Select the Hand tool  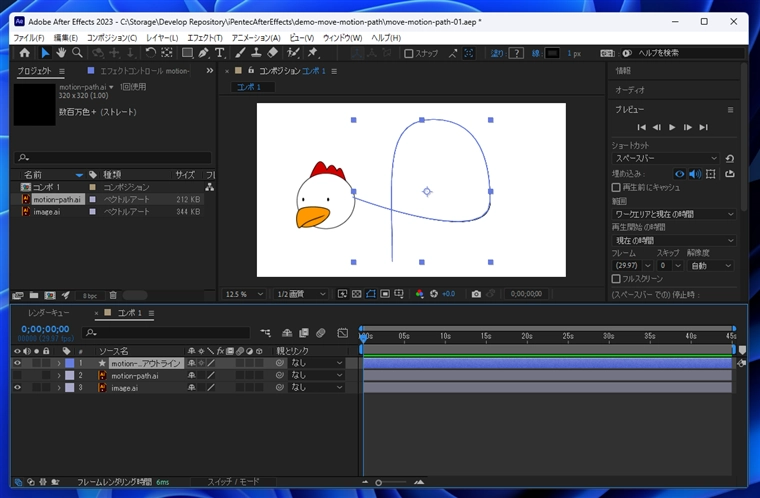pyautogui.click(x=61, y=53)
